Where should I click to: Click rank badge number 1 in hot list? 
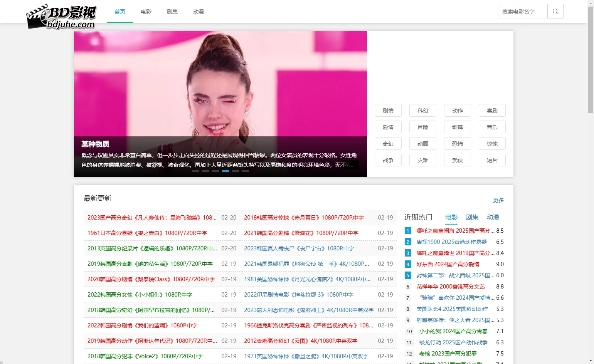[408, 231]
